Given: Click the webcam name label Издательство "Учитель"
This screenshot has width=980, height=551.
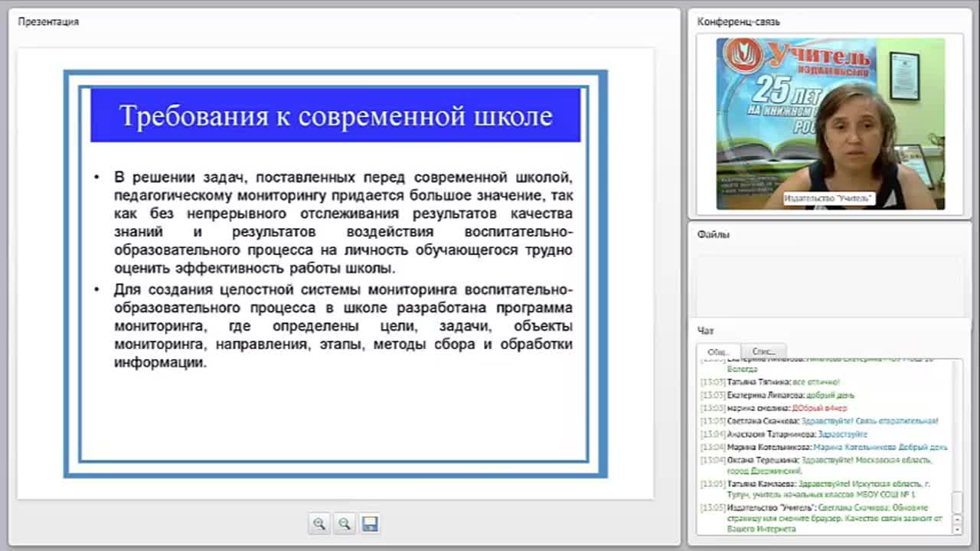Looking at the screenshot, I should (829, 198).
